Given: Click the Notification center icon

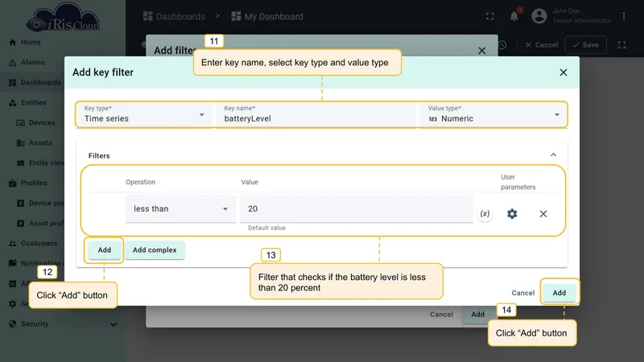Looking at the screenshot, I should [13, 263].
